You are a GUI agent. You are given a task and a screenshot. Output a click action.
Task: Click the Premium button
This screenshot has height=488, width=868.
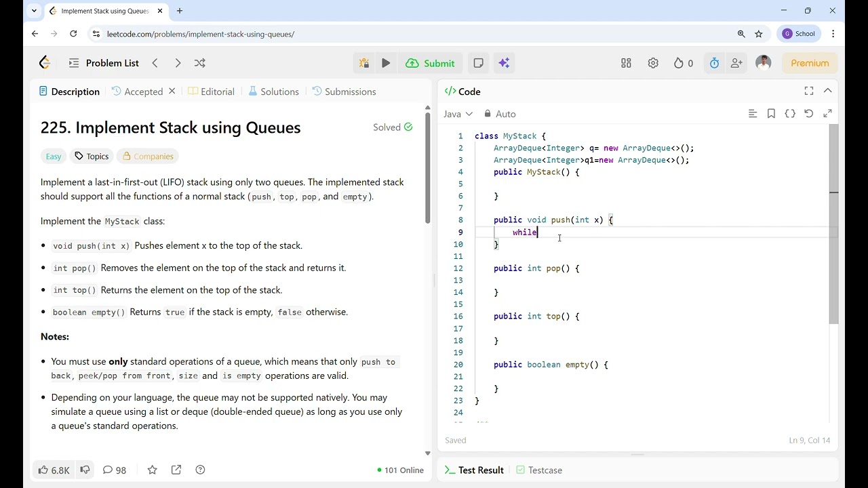tap(810, 63)
